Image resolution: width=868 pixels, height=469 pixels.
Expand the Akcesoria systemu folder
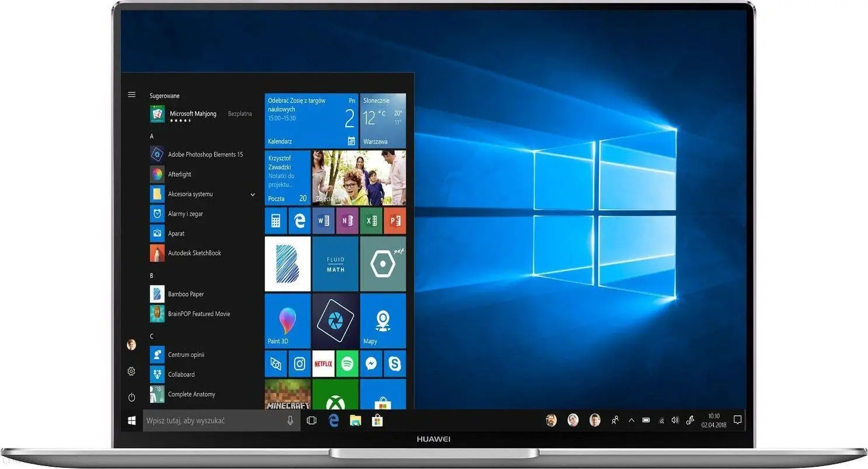click(253, 194)
